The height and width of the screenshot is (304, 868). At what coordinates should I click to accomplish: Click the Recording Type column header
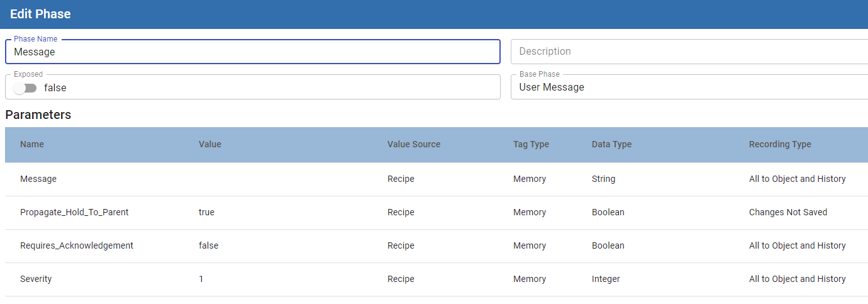coord(780,144)
